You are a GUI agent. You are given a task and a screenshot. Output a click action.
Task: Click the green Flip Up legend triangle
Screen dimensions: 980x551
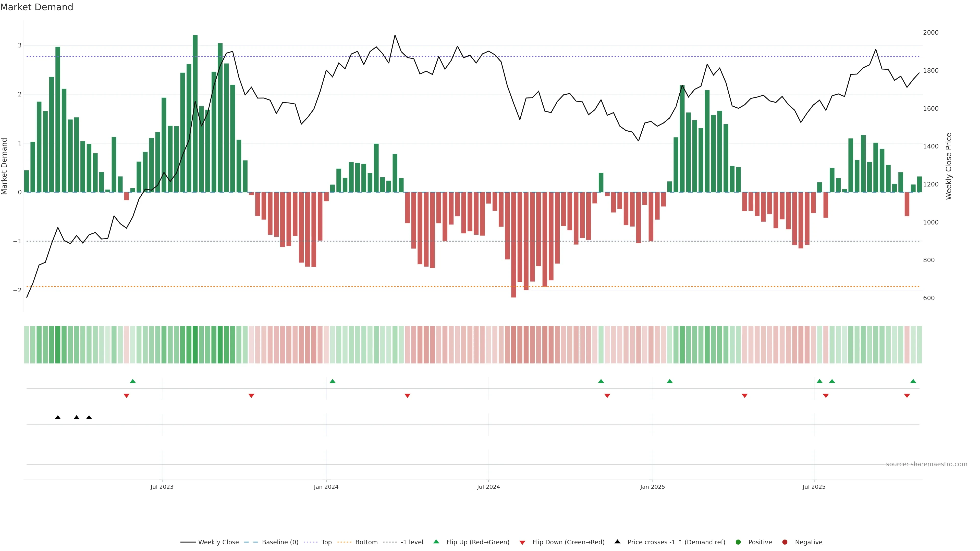tap(436, 542)
